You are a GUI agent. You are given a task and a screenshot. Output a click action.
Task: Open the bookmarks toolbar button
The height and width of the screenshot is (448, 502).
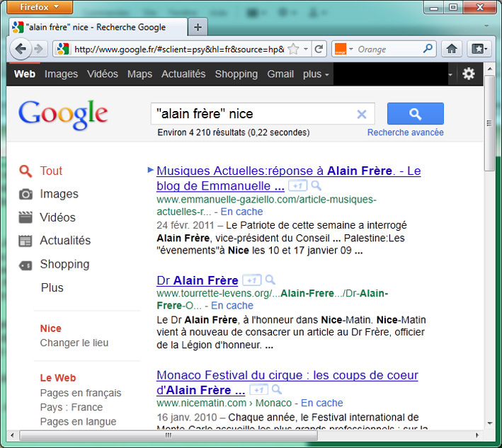click(479, 49)
